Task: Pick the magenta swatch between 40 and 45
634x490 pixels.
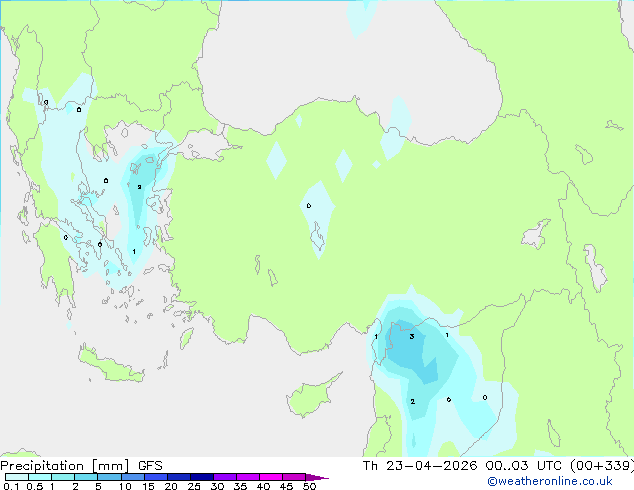Action: pyautogui.click(x=271, y=477)
